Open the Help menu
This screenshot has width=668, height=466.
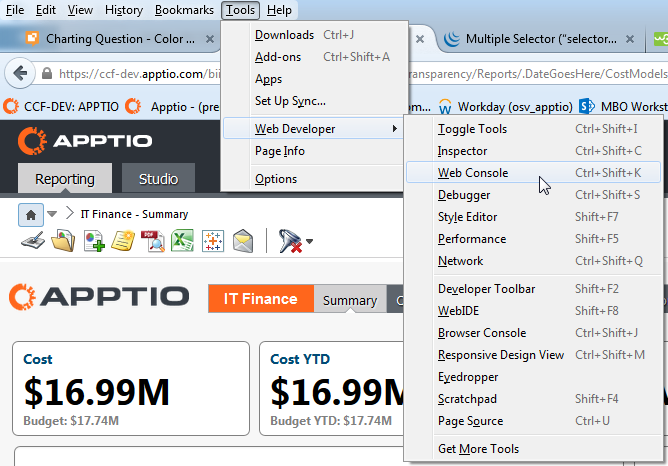[279, 10]
